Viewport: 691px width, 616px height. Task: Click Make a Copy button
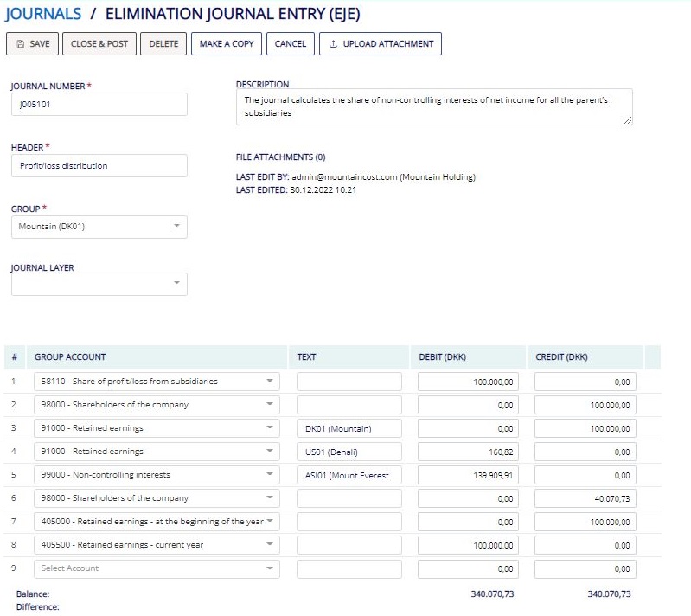tap(227, 43)
